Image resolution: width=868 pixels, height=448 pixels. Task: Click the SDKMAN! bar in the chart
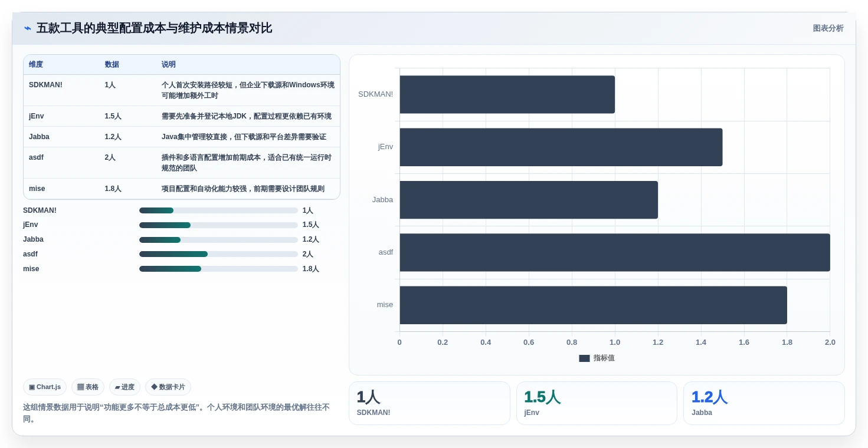click(x=507, y=94)
